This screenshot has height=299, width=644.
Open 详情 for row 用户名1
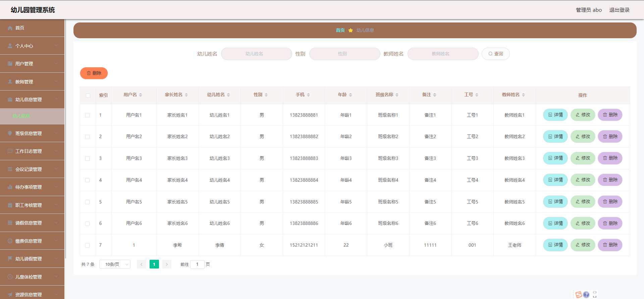pyautogui.click(x=555, y=115)
